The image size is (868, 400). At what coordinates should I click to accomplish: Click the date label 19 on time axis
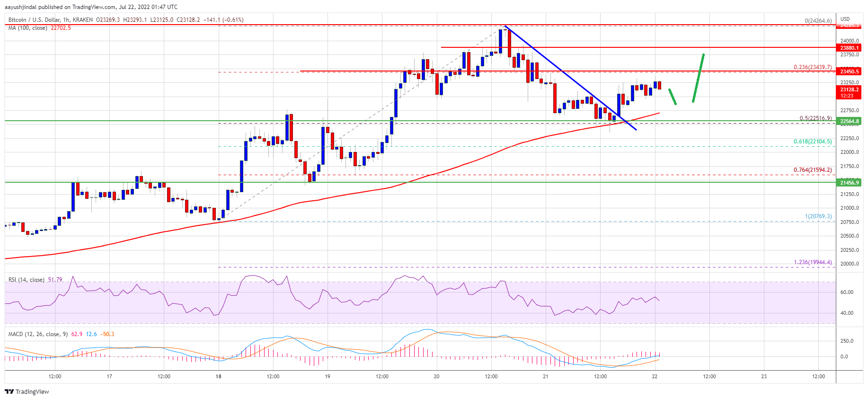(328, 377)
